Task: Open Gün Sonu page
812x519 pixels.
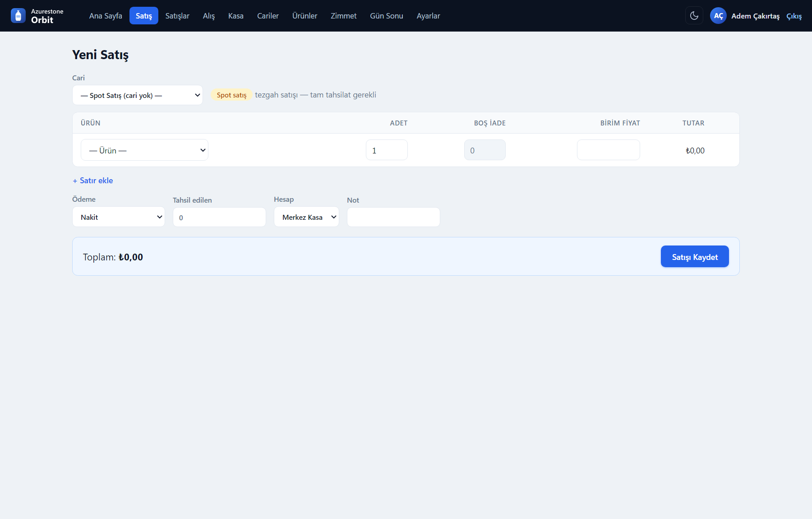Action: tap(387, 16)
